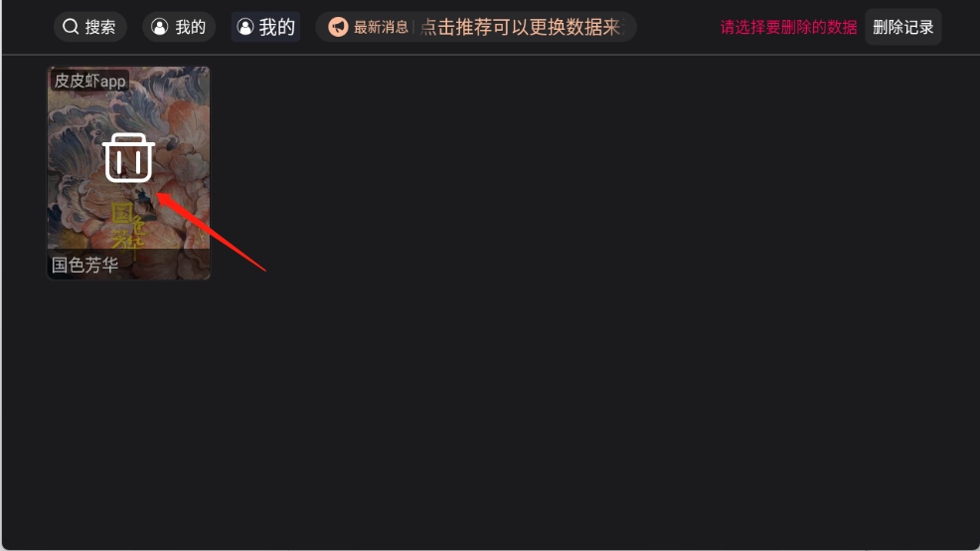Open the 搜索 search button
This screenshot has width=980, height=551.
point(90,27)
